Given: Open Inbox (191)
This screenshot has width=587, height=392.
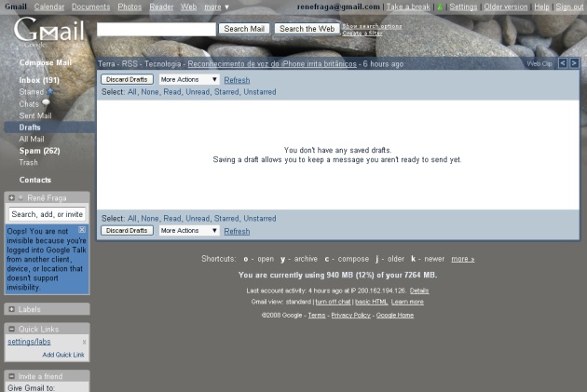Looking at the screenshot, I should point(39,80).
